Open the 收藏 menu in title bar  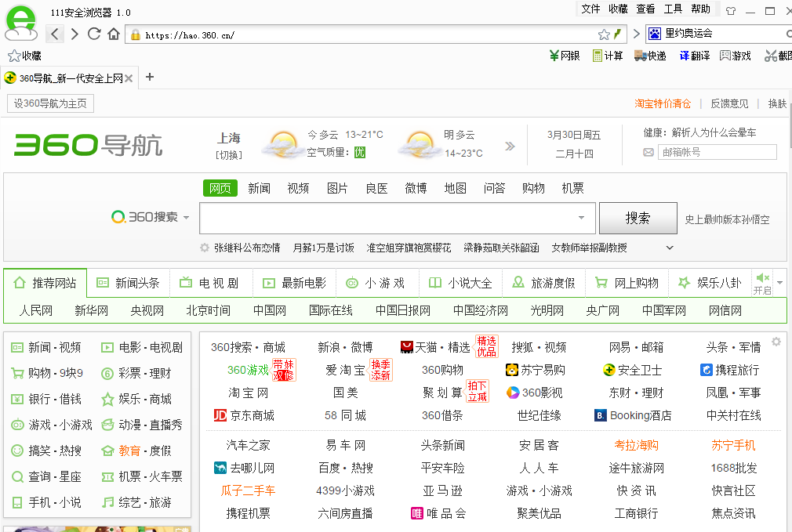pyautogui.click(x=618, y=9)
